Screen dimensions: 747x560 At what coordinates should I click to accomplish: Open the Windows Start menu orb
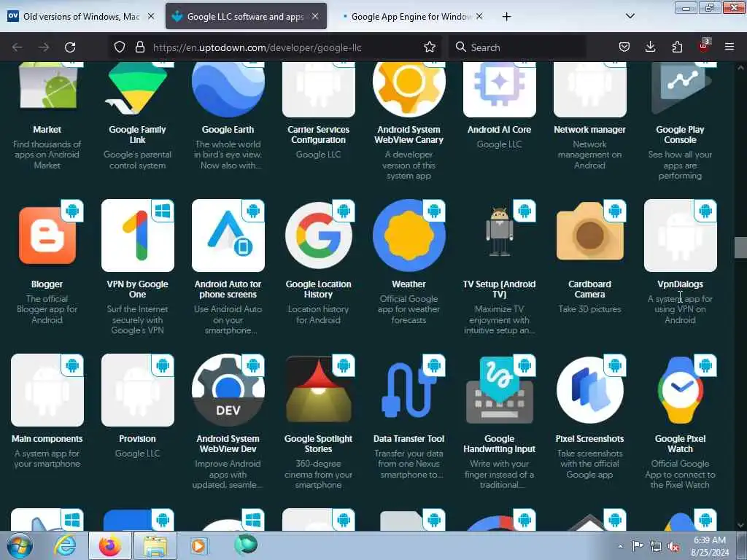coord(20,545)
